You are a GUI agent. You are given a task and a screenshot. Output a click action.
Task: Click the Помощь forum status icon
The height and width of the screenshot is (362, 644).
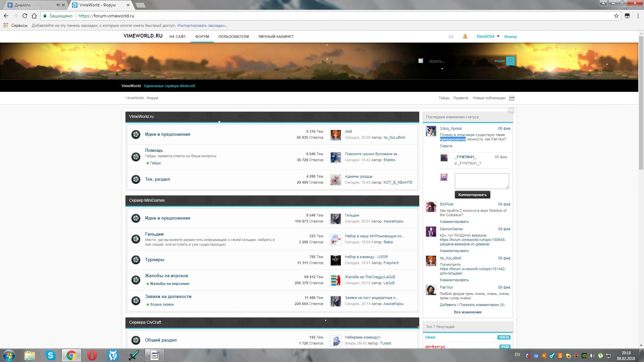pyautogui.click(x=136, y=157)
